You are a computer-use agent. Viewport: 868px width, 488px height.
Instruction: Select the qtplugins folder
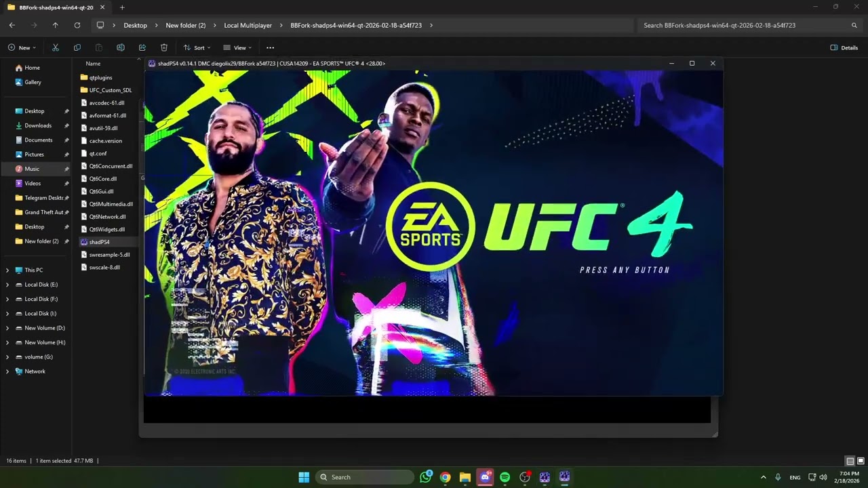point(101,77)
